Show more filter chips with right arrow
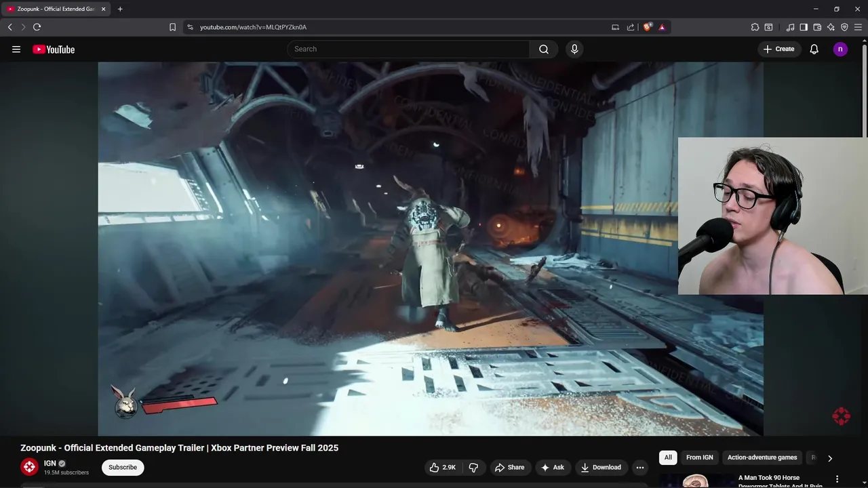Screen dimensions: 868x488 click(829, 458)
